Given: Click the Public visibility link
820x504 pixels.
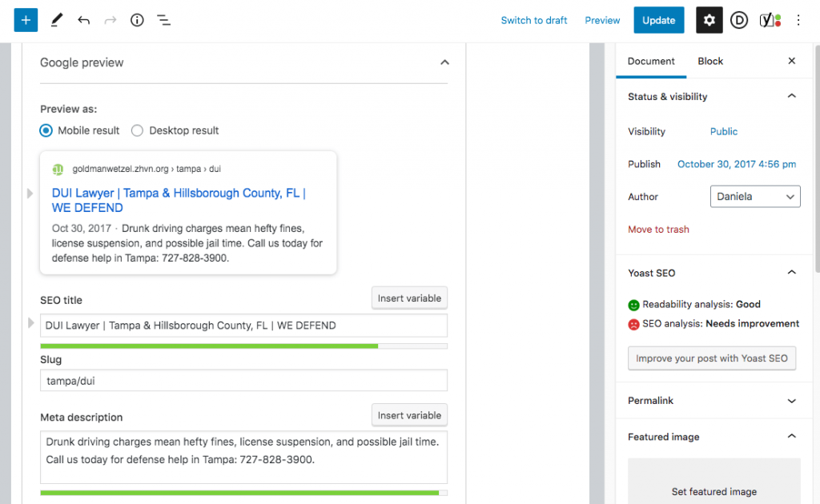Looking at the screenshot, I should 724,132.
